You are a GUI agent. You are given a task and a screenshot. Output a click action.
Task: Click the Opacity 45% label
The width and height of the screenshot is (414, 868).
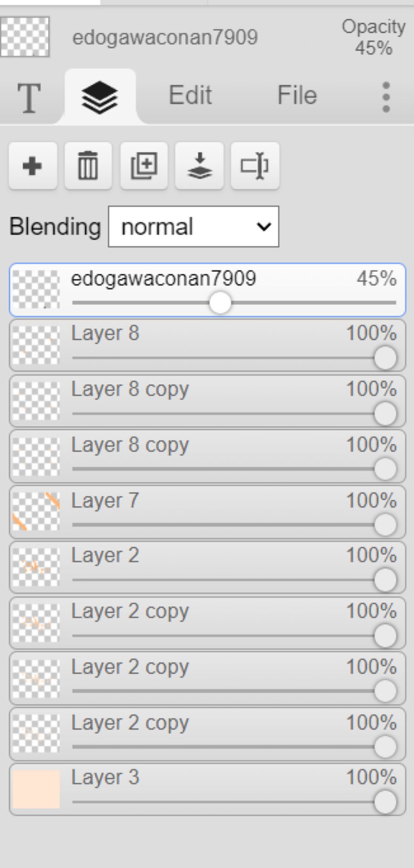click(374, 38)
